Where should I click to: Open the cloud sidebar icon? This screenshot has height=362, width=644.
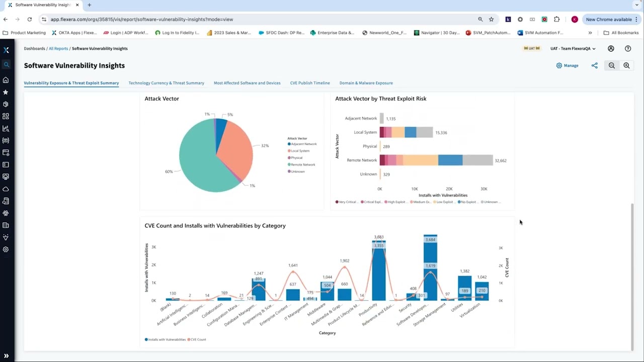6,189
